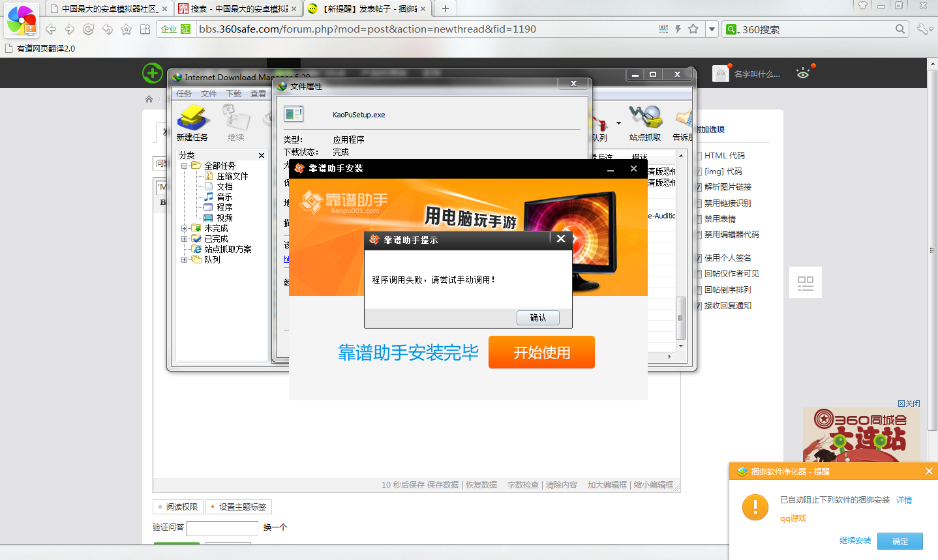
Task: Click the lightning speed mode icon in address bar
Action: [x=678, y=29]
